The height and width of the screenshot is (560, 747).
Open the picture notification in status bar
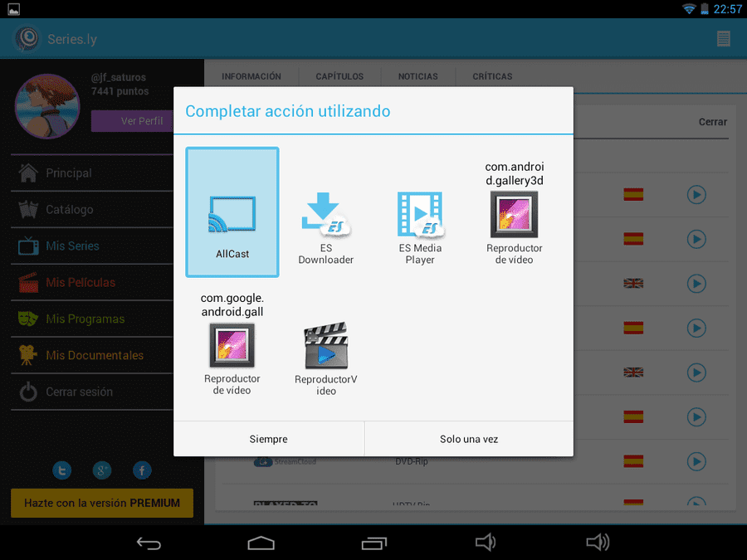click(x=14, y=9)
